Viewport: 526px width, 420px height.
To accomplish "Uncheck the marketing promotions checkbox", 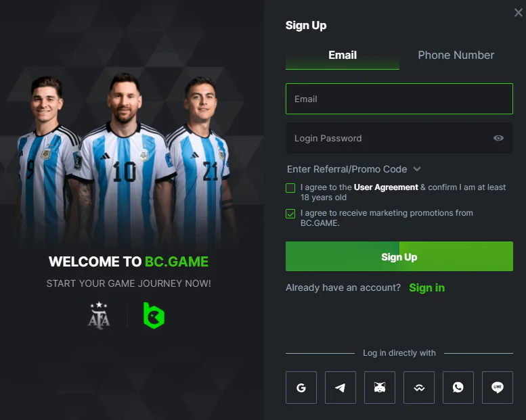I will click(x=290, y=214).
